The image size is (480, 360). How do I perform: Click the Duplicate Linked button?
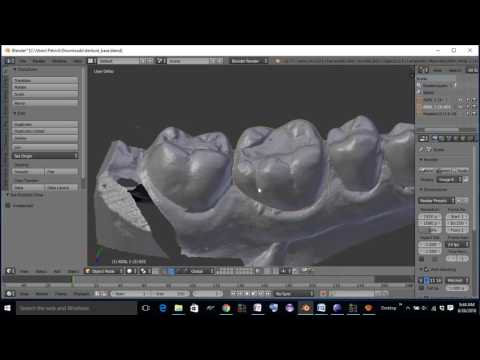46,131
